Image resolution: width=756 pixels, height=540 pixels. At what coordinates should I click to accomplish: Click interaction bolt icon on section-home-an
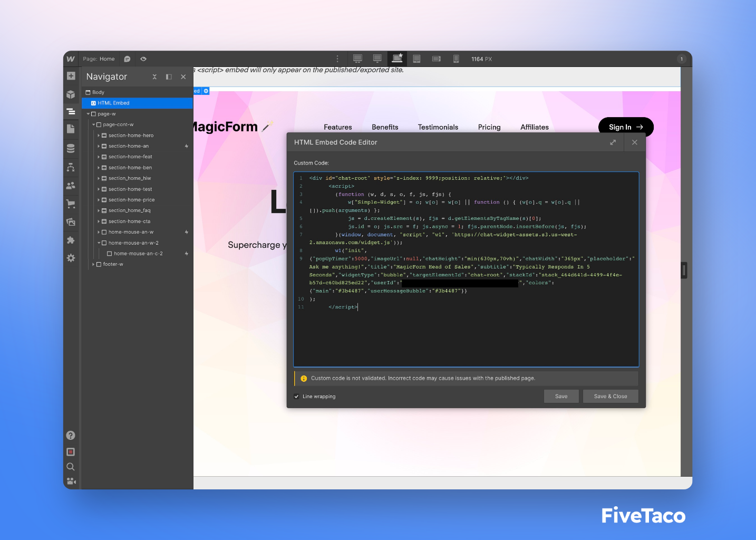187,146
